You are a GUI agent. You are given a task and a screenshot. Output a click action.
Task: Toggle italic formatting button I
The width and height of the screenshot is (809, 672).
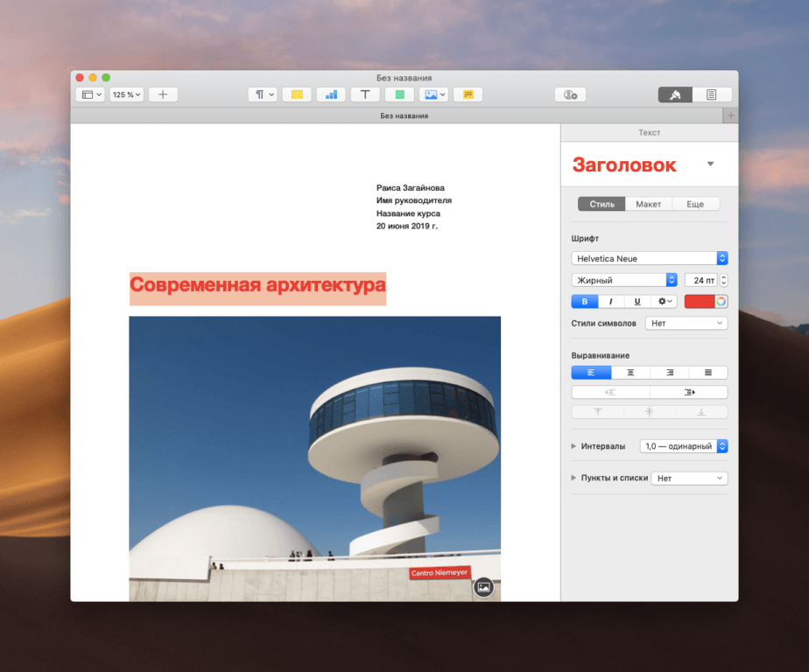pos(611,302)
